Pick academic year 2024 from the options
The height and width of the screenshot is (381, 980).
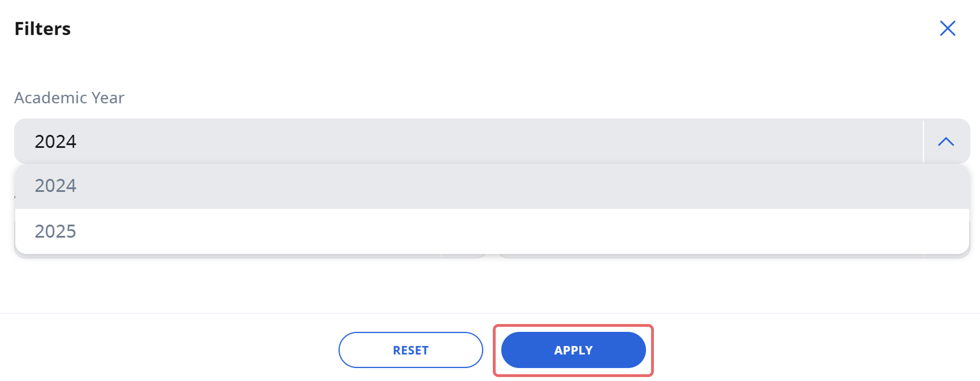point(492,186)
